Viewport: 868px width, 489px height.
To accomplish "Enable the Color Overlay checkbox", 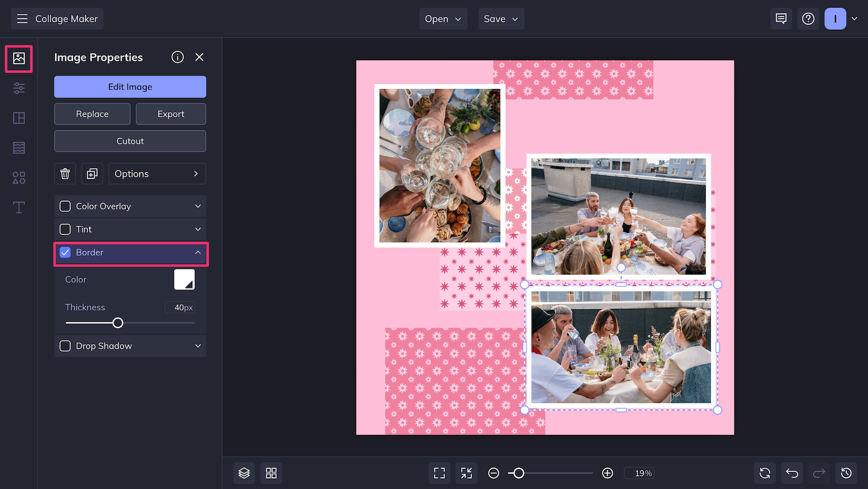I will (65, 206).
